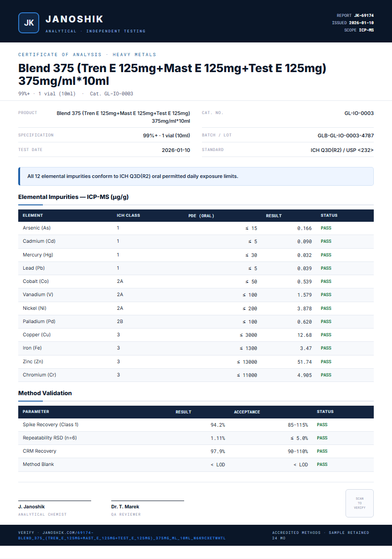This screenshot has width=392, height=559.
Task: Select the Zinc (Zn) row label
Action: [x=33, y=361]
